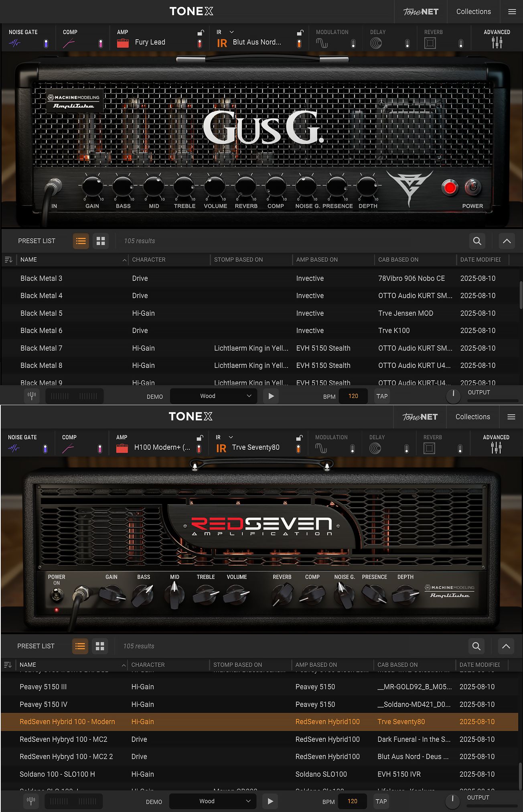Open Advanced mixer settings in the RedSeven window
The image size is (523, 812).
point(496,448)
